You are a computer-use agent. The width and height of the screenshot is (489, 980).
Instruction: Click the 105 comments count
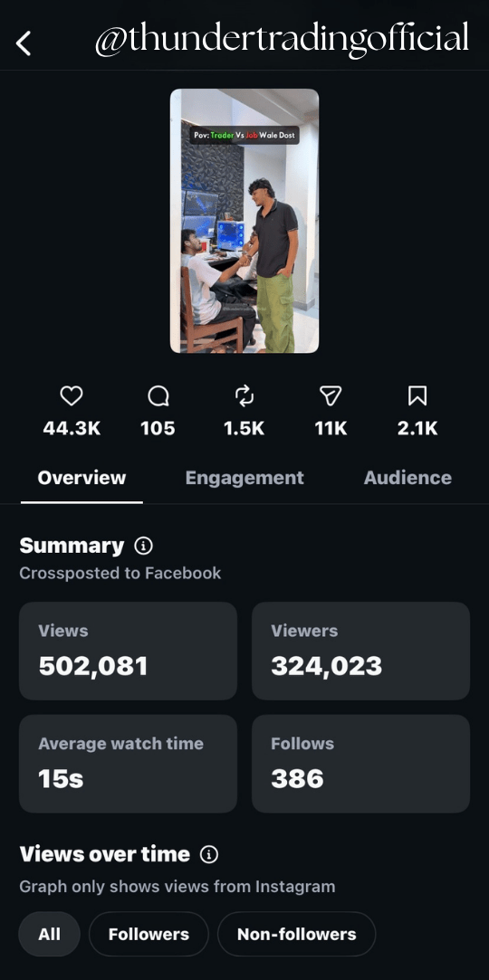pos(158,429)
